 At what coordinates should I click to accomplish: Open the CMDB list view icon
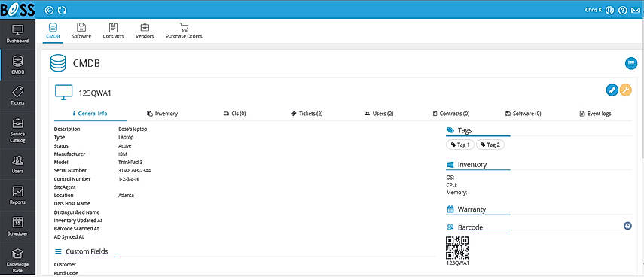(631, 64)
